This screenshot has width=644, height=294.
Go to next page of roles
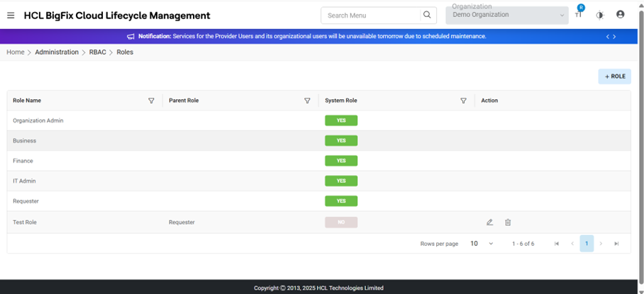pos(601,244)
